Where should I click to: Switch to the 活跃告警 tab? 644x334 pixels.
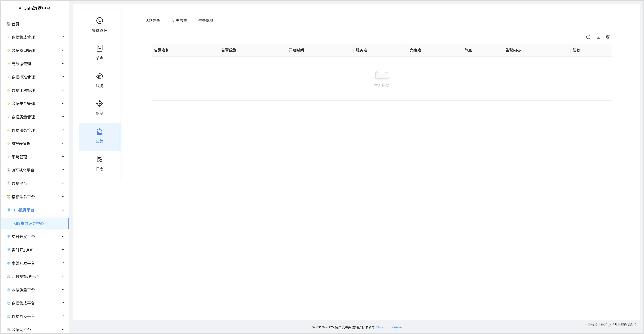click(x=153, y=21)
